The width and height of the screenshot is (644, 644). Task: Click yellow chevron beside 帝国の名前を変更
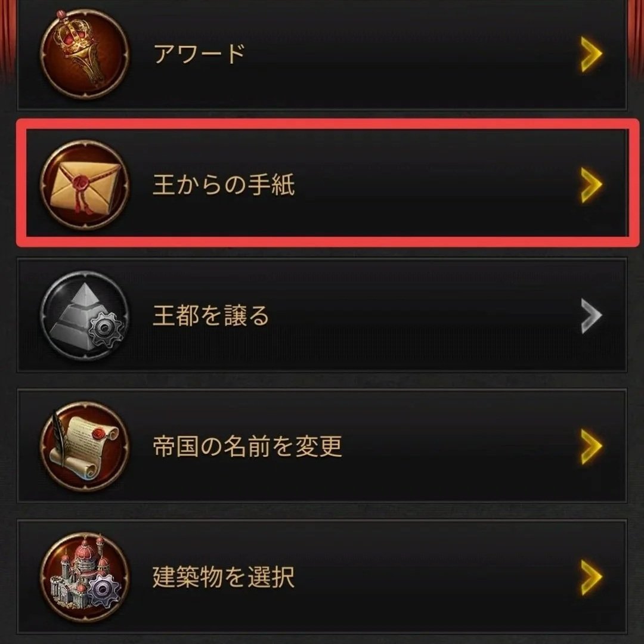(592, 447)
